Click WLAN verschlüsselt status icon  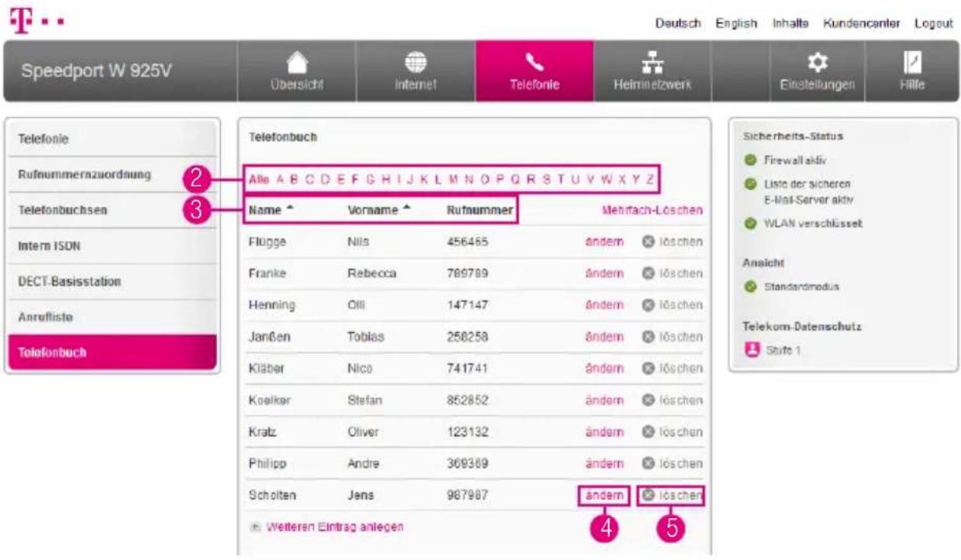coord(749,224)
